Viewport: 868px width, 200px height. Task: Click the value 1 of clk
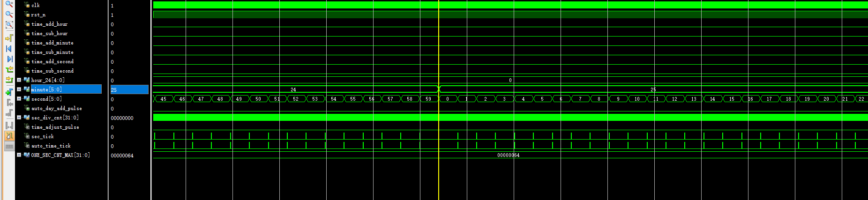tap(112, 6)
